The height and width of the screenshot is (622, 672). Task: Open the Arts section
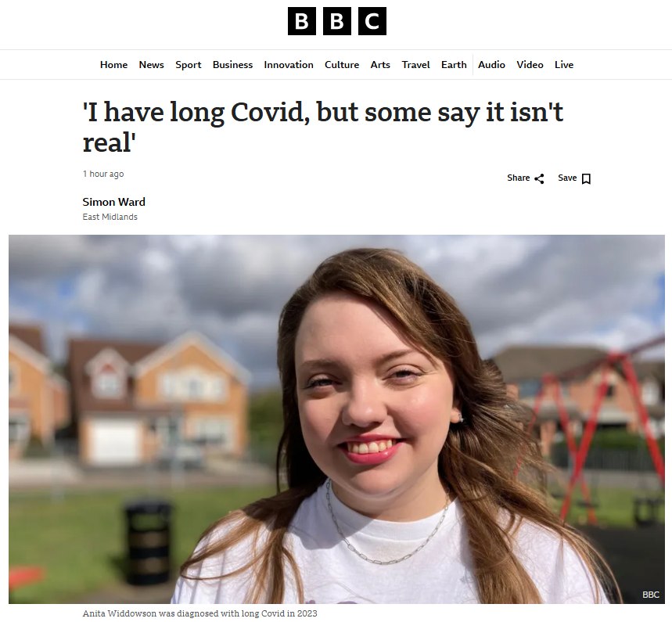380,65
